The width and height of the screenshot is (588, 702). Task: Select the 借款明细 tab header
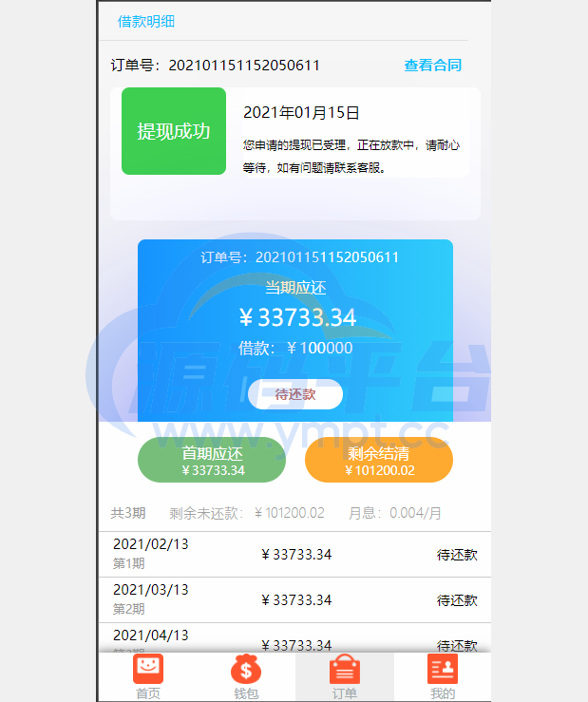tap(146, 22)
